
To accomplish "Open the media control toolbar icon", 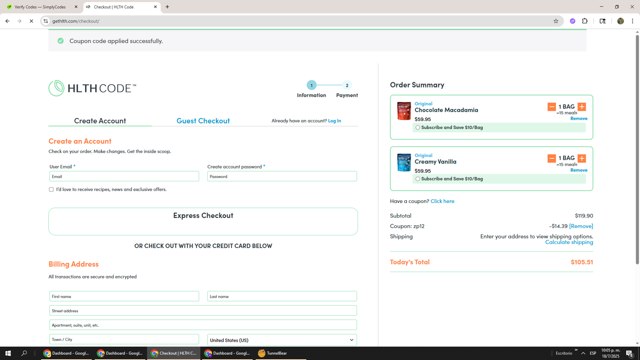I will [602, 21].
